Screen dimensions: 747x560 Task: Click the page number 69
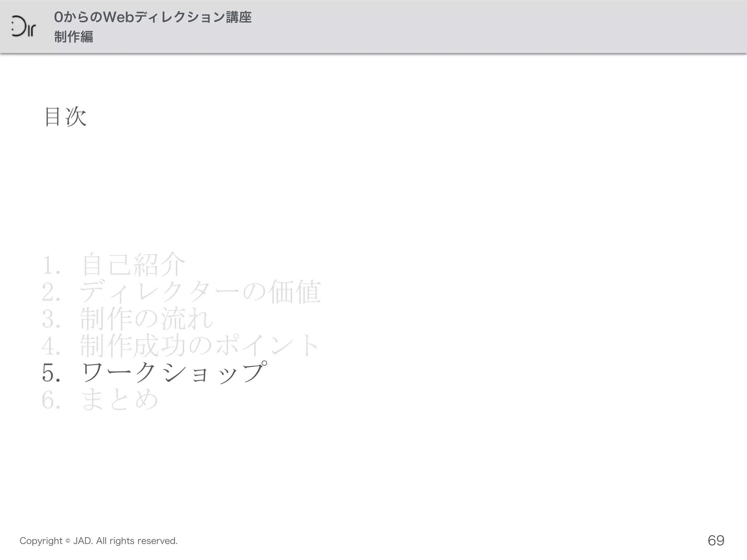click(x=716, y=540)
